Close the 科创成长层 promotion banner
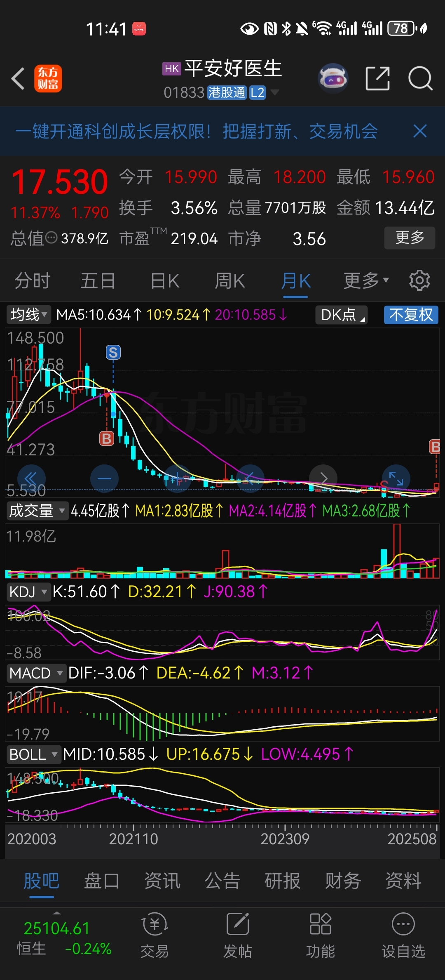 (420, 132)
